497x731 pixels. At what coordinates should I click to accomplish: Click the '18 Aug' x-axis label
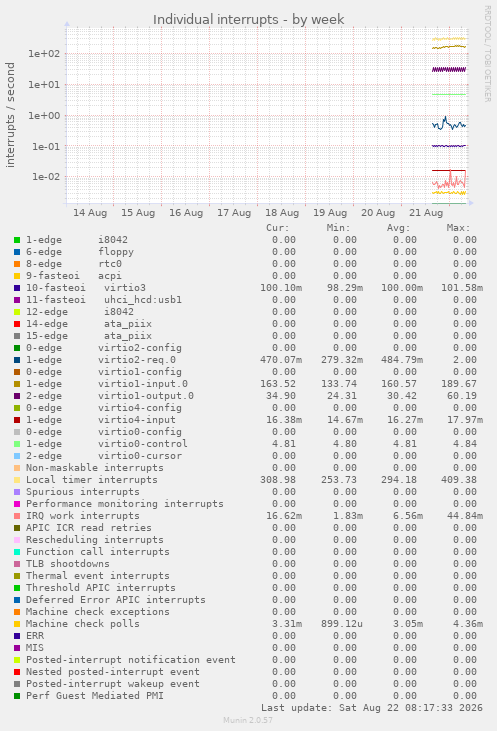coord(282,213)
